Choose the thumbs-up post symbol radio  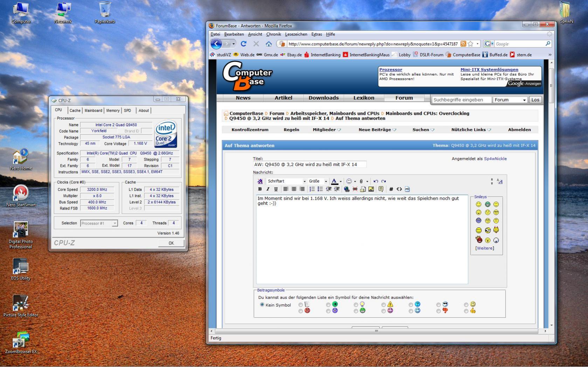point(466,311)
